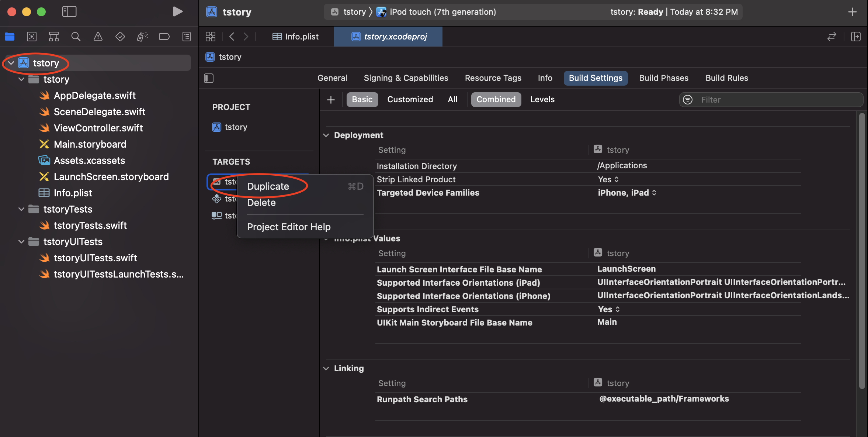Click the related items grid icon

[211, 37]
